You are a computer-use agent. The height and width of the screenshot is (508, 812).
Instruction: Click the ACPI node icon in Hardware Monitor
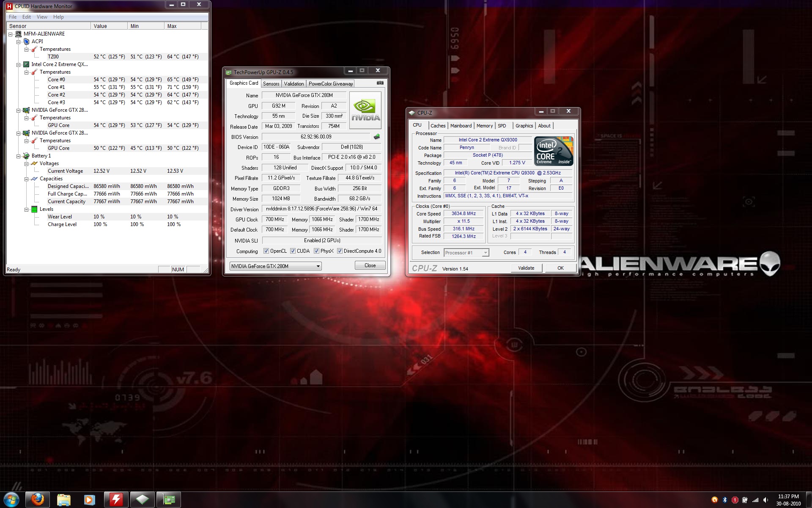27,41
